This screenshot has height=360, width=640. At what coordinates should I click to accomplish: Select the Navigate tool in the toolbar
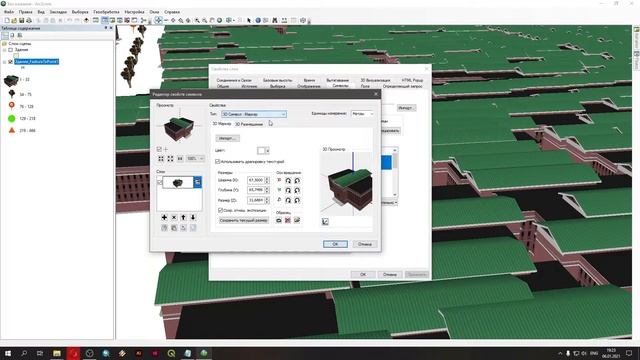pyautogui.click(x=158, y=20)
